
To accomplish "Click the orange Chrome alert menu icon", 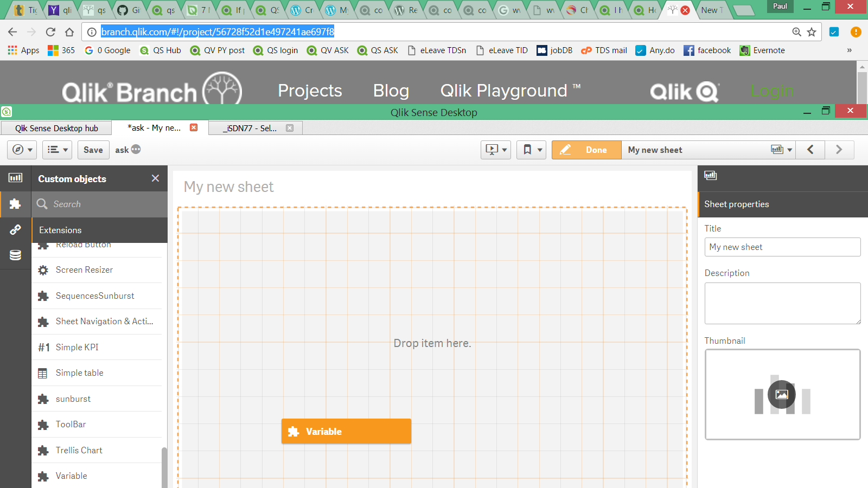I will coord(856,32).
